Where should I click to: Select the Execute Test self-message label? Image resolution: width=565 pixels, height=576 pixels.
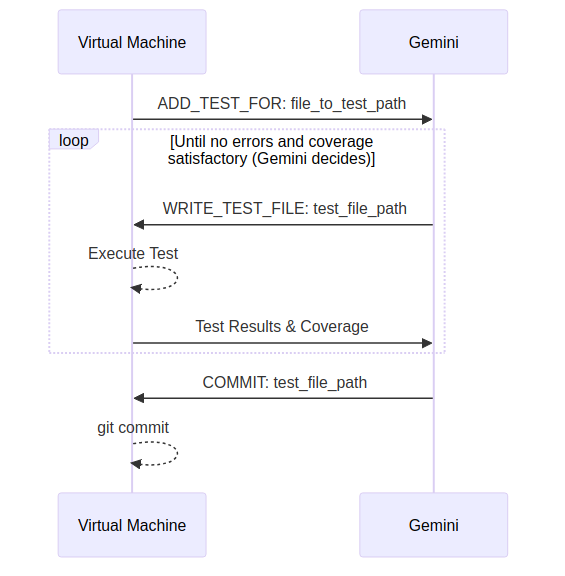click(x=133, y=253)
